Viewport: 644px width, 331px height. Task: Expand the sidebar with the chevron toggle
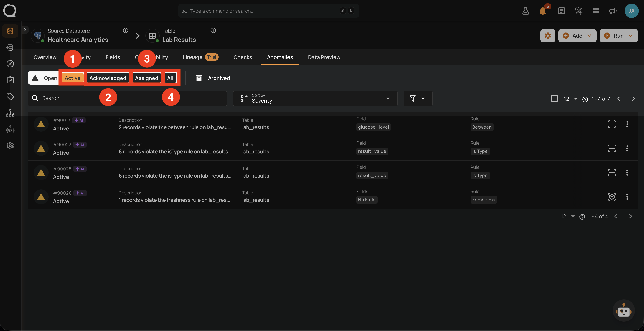(25, 30)
